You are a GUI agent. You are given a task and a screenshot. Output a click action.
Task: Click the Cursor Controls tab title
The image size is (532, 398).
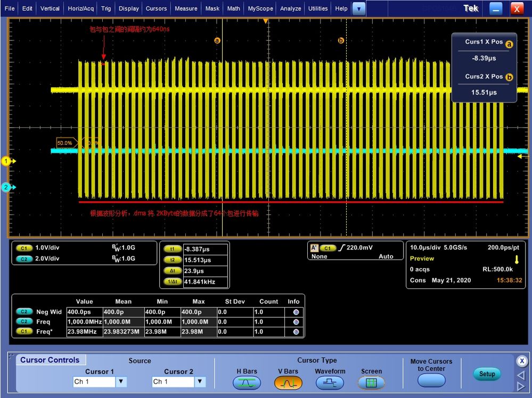tap(50, 360)
